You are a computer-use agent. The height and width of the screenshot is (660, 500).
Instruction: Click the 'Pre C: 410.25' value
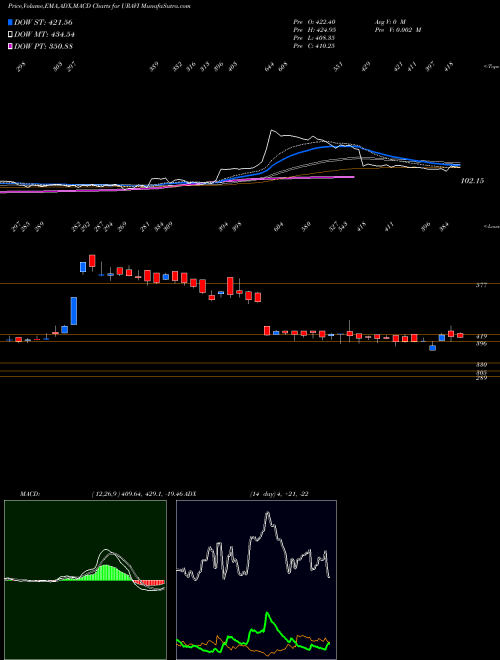pyautogui.click(x=314, y=46)
